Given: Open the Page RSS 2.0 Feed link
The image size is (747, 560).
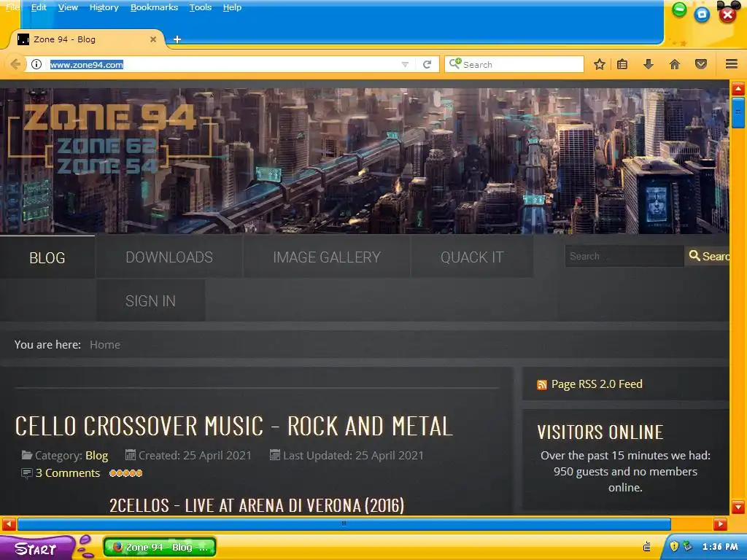Looking at the screenshot, I should (x=597, y=384).
